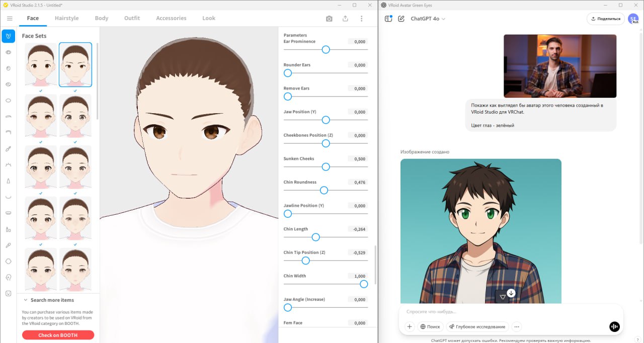Screen dimensions: 644x343
Task: Open the VRoid hamburger menu
Action: [9, 19]
